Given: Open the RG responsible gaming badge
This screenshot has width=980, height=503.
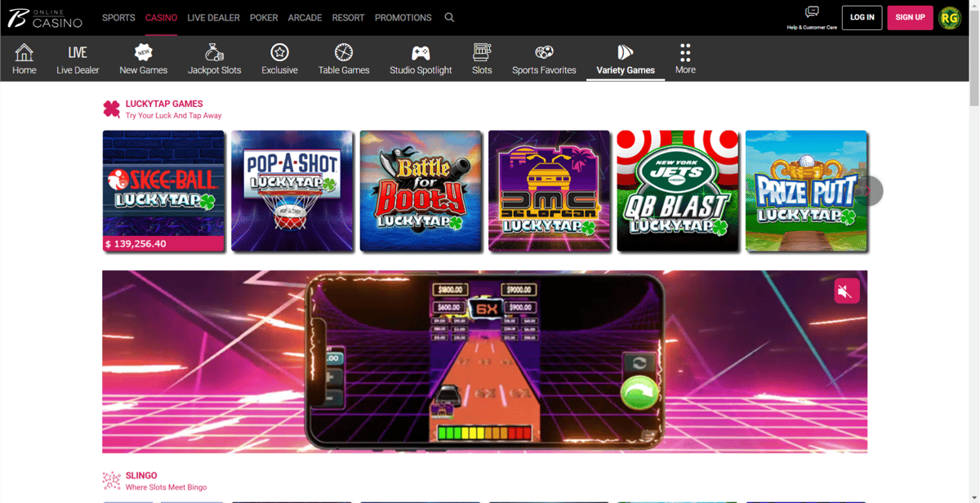Looking at the screenshot, I should pyautogui.click(x=950, y=17).
